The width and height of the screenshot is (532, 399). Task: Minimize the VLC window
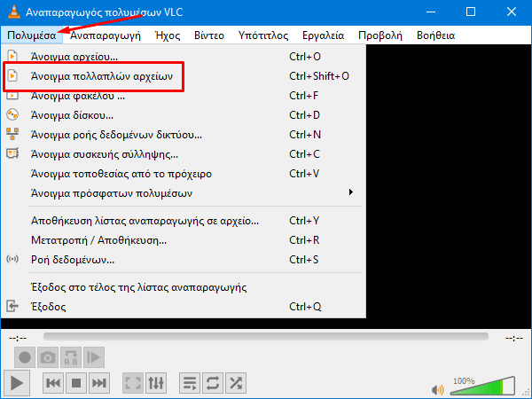point(431,12)
